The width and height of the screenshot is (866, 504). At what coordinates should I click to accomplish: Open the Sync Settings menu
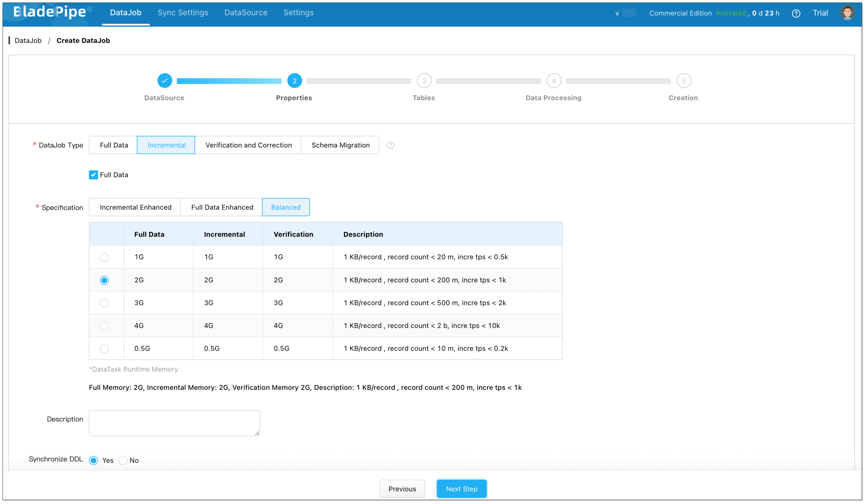coord(183,13)
